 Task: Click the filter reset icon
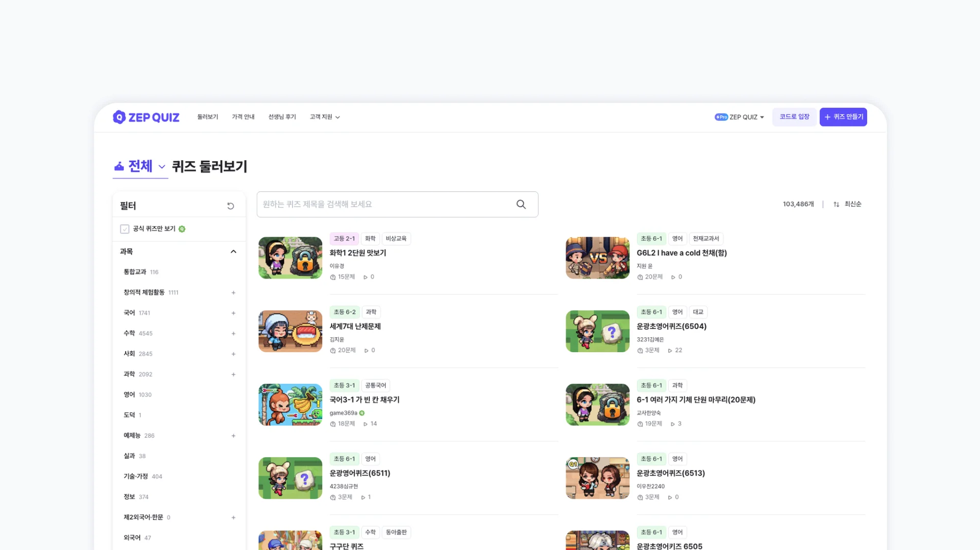(x=231, y=206)
